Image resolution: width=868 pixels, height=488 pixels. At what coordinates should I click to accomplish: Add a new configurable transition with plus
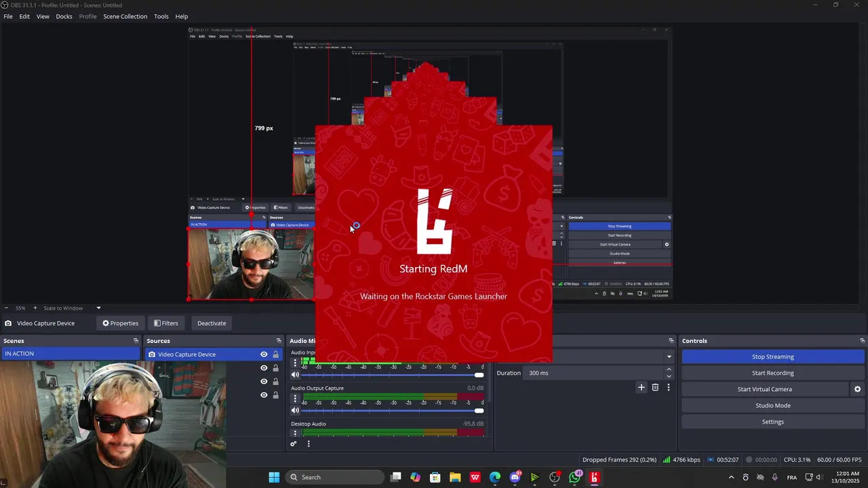pyautogui.click(x=642, y=388)
